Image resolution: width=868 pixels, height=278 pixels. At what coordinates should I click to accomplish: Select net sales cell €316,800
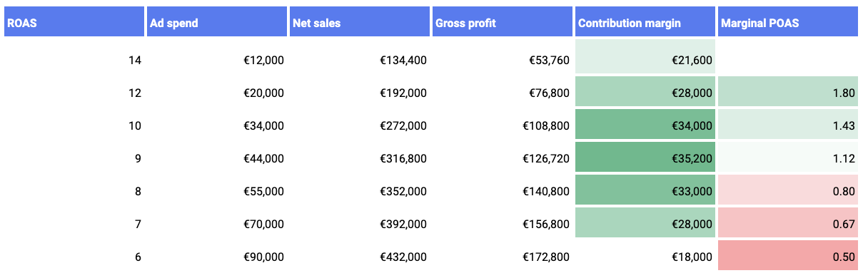[360, 158]
